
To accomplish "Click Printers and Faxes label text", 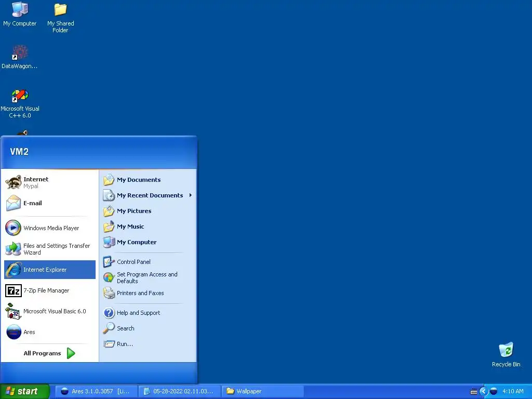I will tap(140, 293).
